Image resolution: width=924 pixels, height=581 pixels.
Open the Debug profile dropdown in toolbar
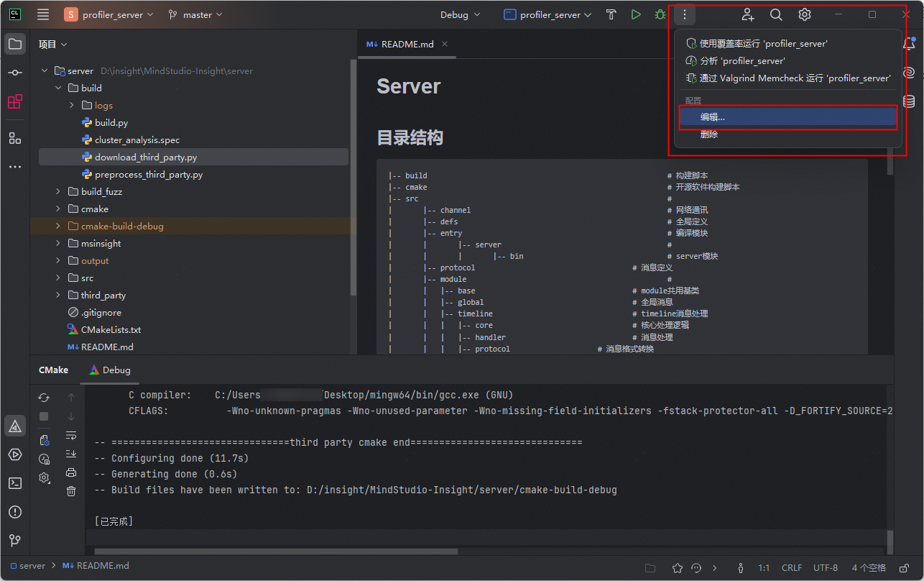click(x=460, y=14)
